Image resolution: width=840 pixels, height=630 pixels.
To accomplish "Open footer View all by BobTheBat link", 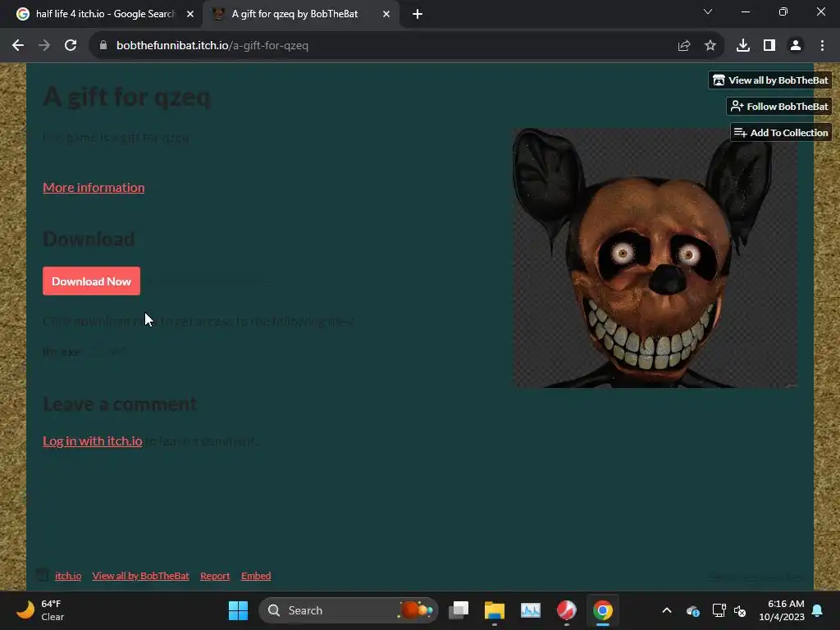I will click(140, 576).
